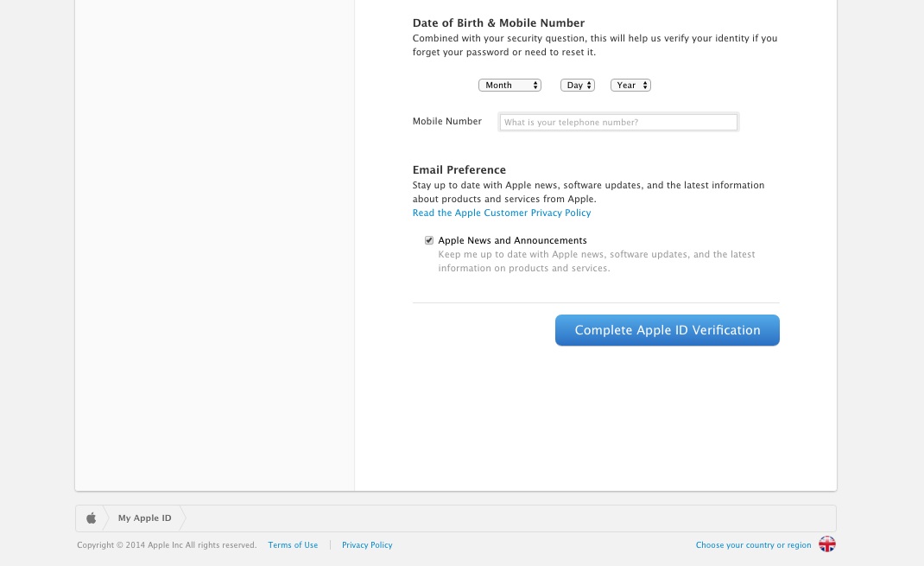This screenshot has height=566, width=924.
Task: Pick a birth month from the Month dropdown
Action: click(509, 85)
